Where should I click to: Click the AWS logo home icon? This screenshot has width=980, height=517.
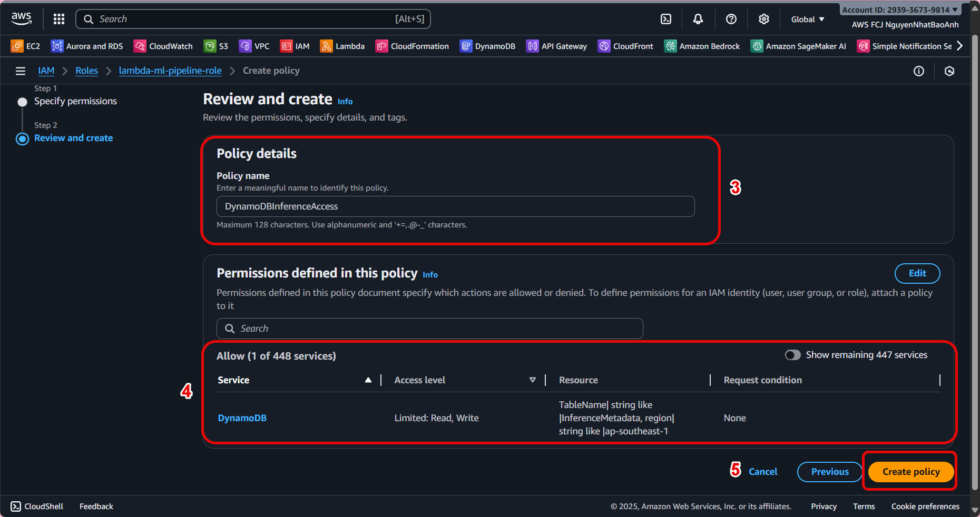[22, 19]
